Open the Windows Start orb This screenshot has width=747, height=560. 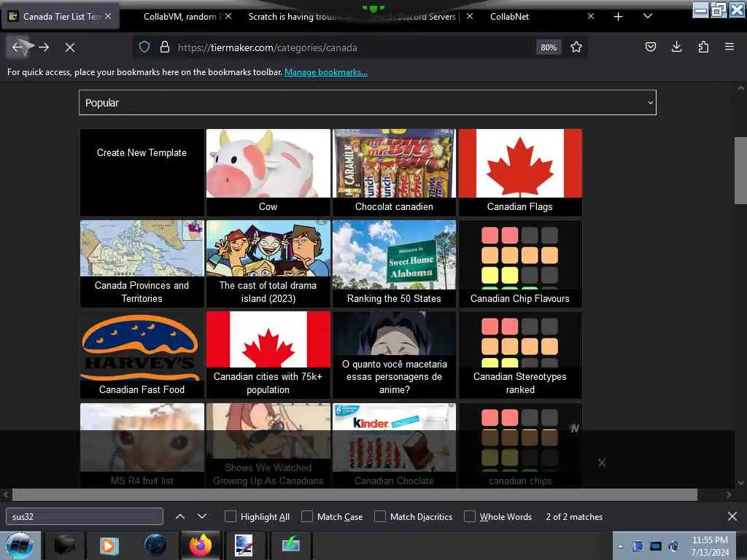point(20,545)
